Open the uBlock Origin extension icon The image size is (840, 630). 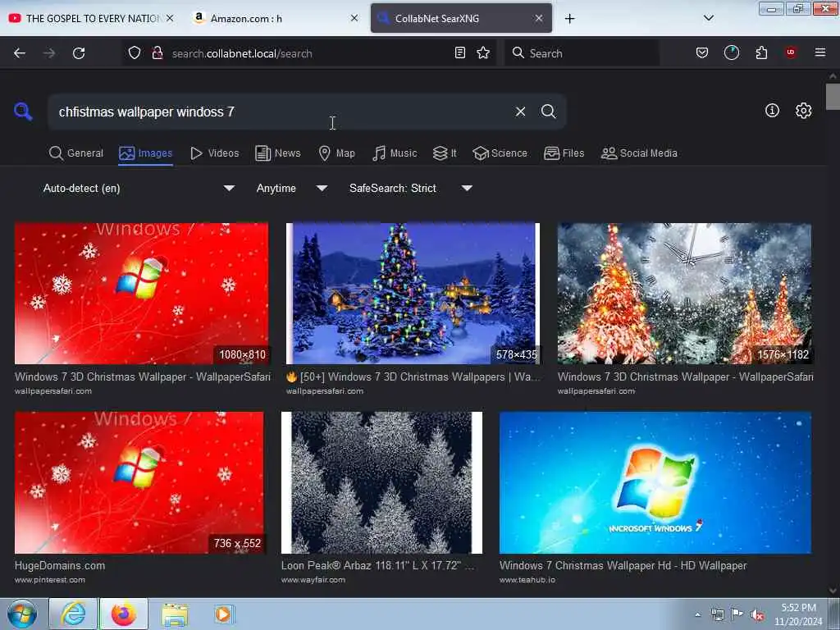(x=791, y=52)
